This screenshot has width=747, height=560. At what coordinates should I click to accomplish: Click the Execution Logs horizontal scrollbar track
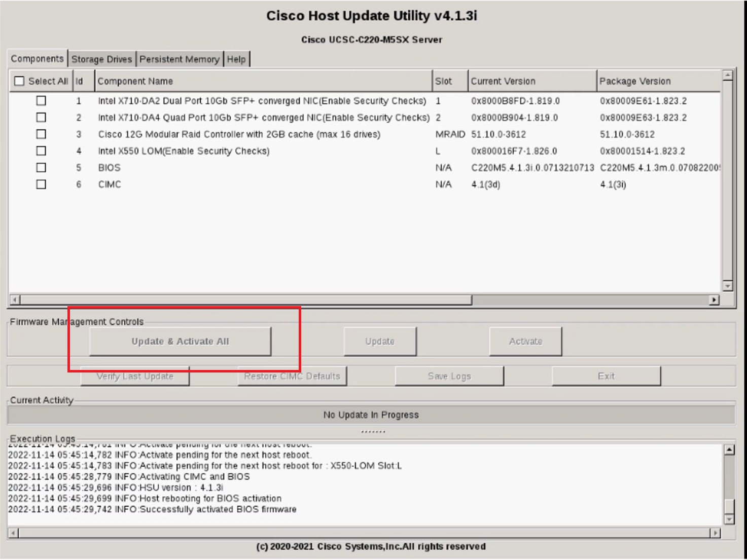click(364, 533)
